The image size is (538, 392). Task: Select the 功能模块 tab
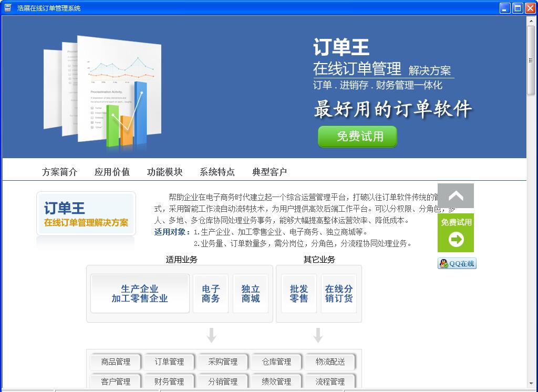click(164, 172)
